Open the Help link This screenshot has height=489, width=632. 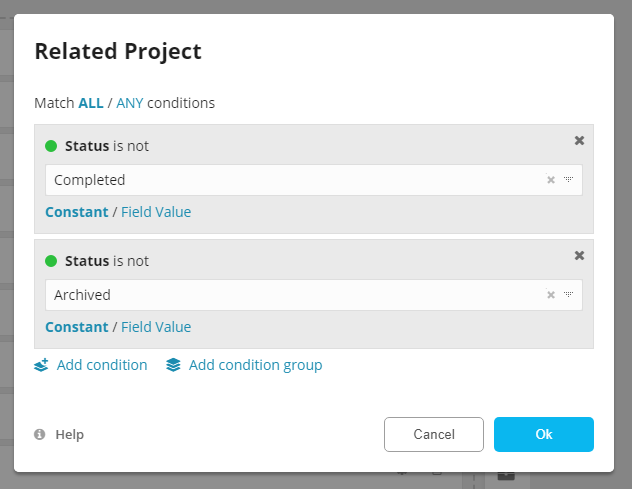(69, 435)
